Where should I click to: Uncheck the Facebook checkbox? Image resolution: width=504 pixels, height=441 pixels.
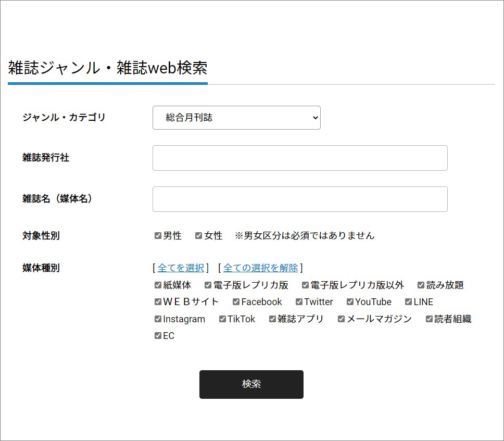[236, 302]
